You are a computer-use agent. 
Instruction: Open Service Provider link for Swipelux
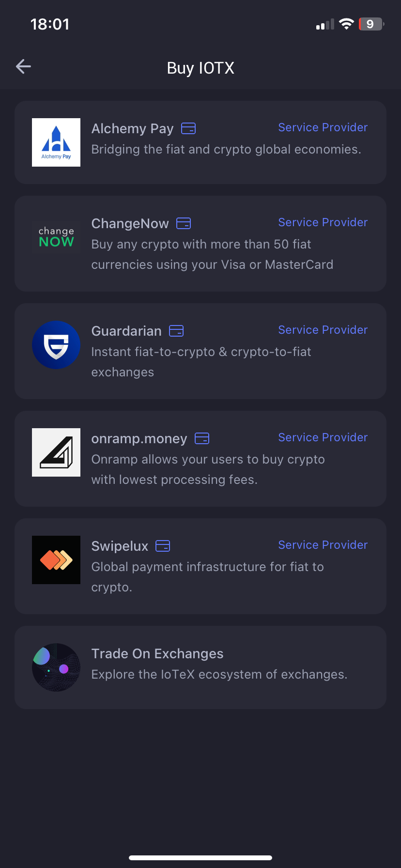(323, 545)
